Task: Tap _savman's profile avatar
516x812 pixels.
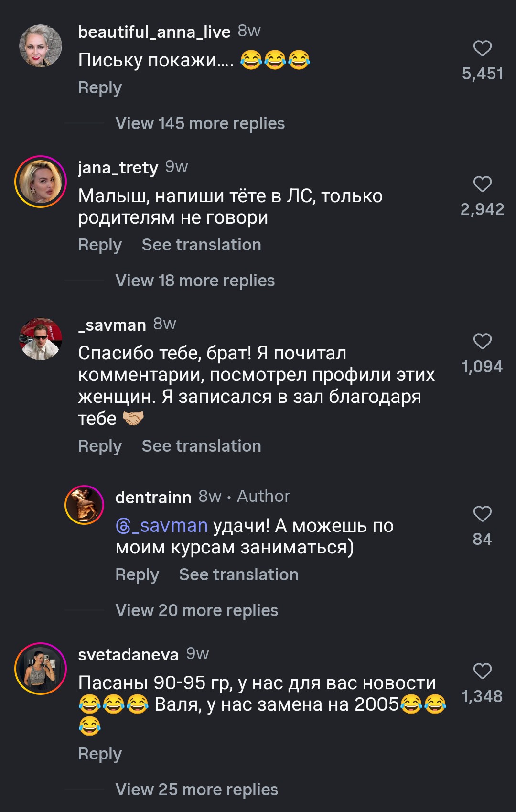Action: (x=41, y=339)
